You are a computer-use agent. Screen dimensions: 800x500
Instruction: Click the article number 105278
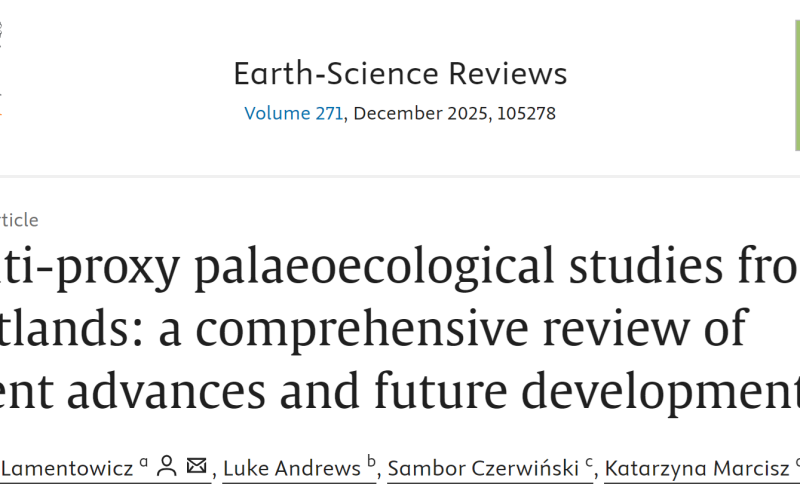tap(524, 113)
